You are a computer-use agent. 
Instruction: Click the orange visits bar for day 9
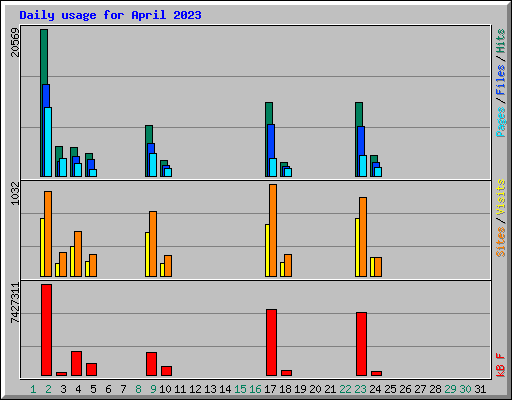coord(153,244)
